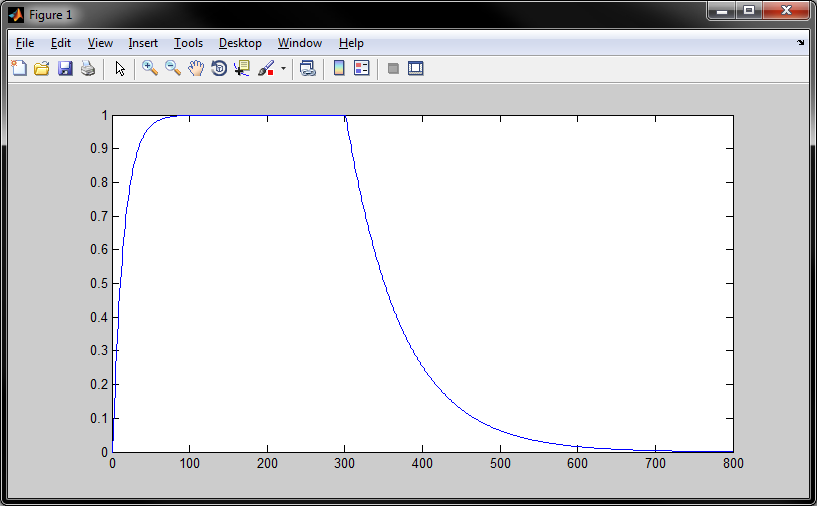Click the New Figure icon
This screenshot has width=817, height=506.
pos(19,69)
